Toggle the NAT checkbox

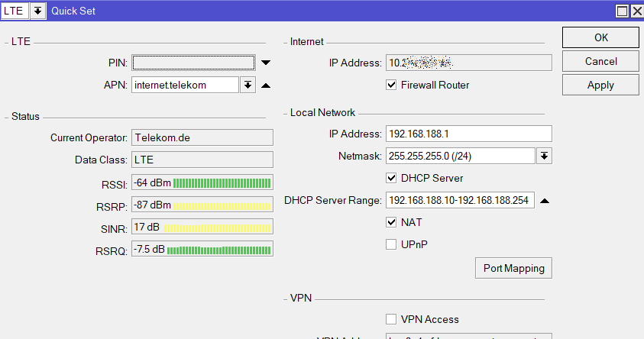[391, 222]
